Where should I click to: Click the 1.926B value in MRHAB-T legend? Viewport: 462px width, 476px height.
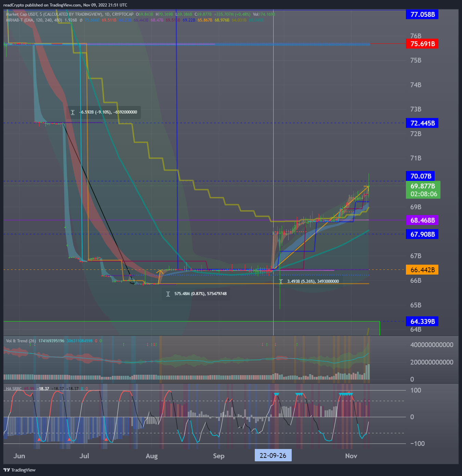tap(71, 20)
